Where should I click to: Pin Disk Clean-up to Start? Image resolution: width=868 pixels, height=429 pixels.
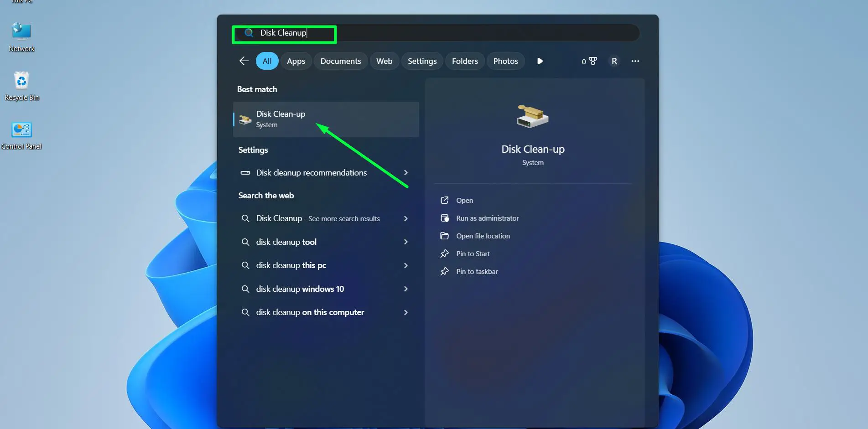(x=473, y=253)
